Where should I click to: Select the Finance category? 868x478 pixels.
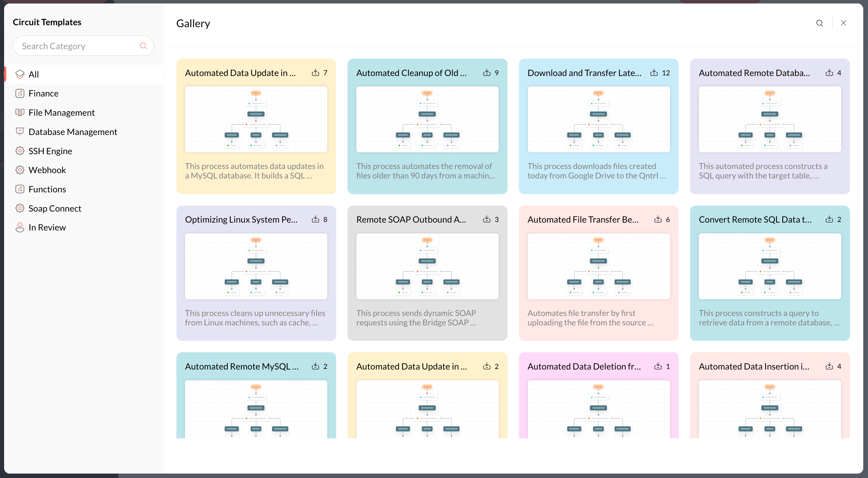pos(44,93)
